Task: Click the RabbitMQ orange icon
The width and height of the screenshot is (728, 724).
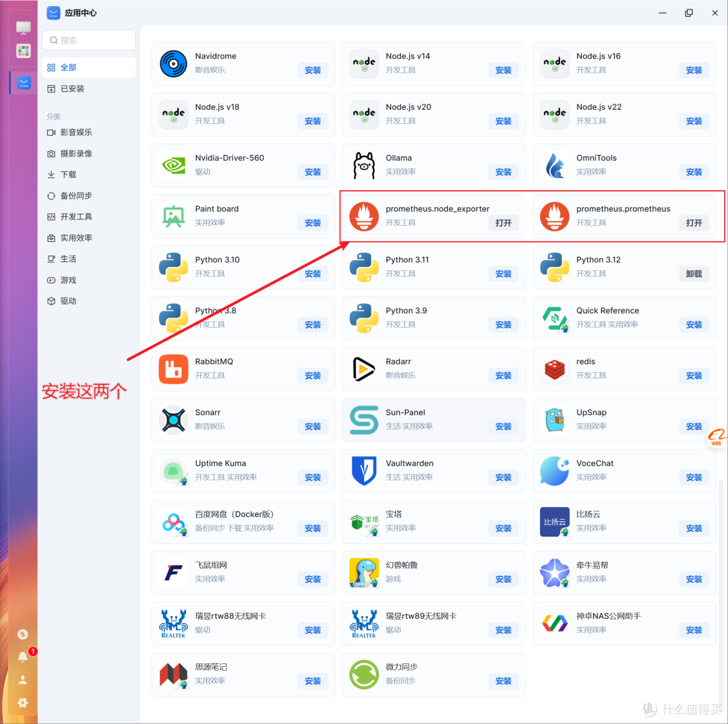Action: 173,369
